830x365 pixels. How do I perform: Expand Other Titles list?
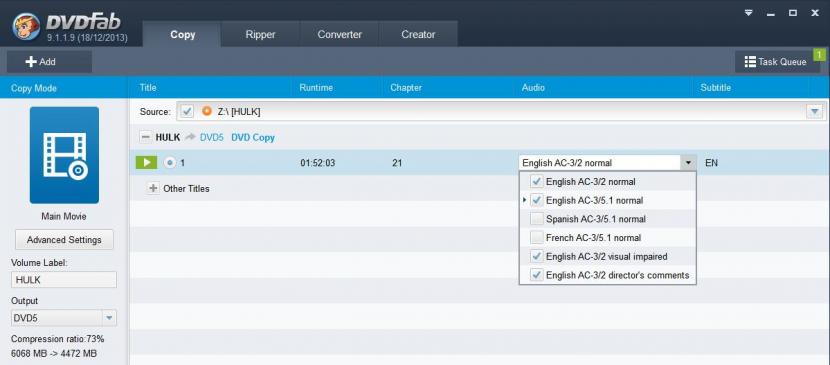(153, 188)
